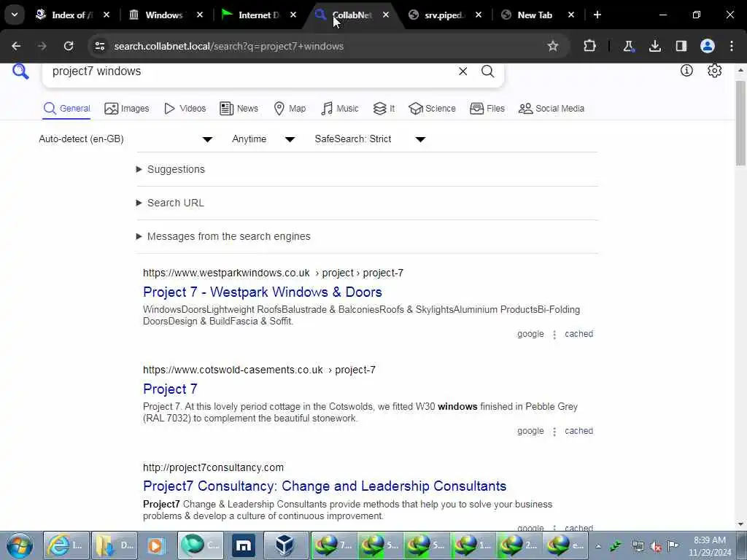This screenshot has height=560, width=747.
Task: Click the SearXNG magnifier logo
Action: click(x=20, y=71)
